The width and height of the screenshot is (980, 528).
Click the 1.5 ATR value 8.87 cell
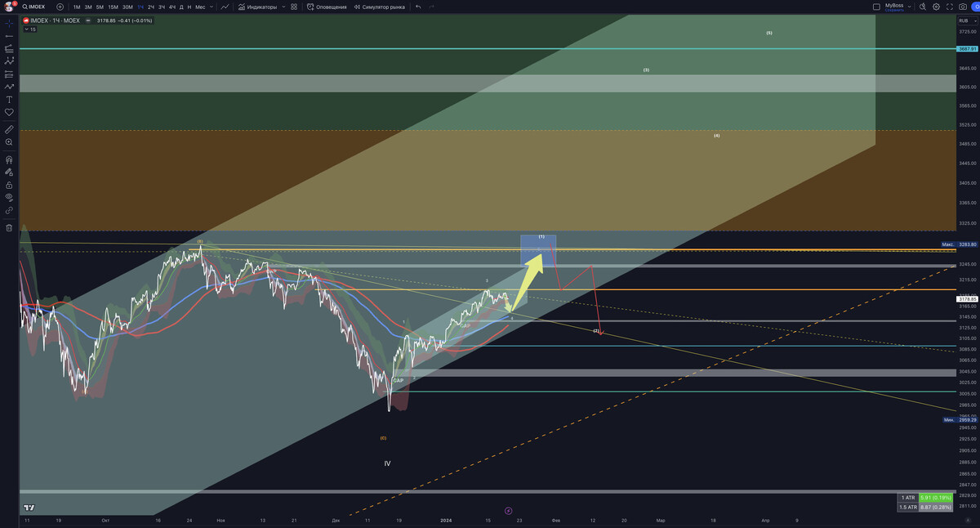[x=936, y=507]
